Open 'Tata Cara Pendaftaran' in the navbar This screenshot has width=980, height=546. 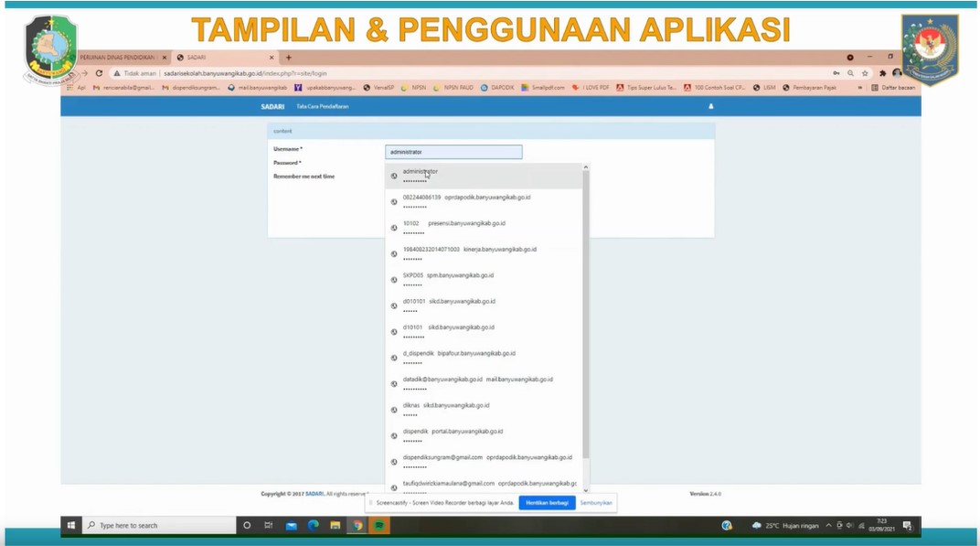[x=322, y=106]
